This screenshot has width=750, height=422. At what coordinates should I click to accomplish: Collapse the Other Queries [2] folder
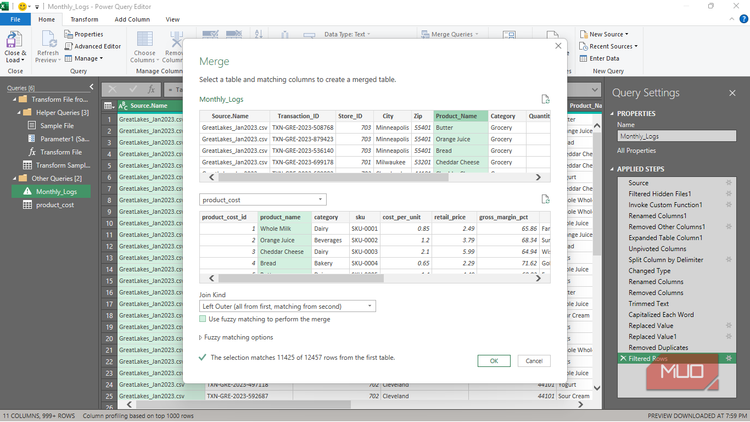click(14, 178)
